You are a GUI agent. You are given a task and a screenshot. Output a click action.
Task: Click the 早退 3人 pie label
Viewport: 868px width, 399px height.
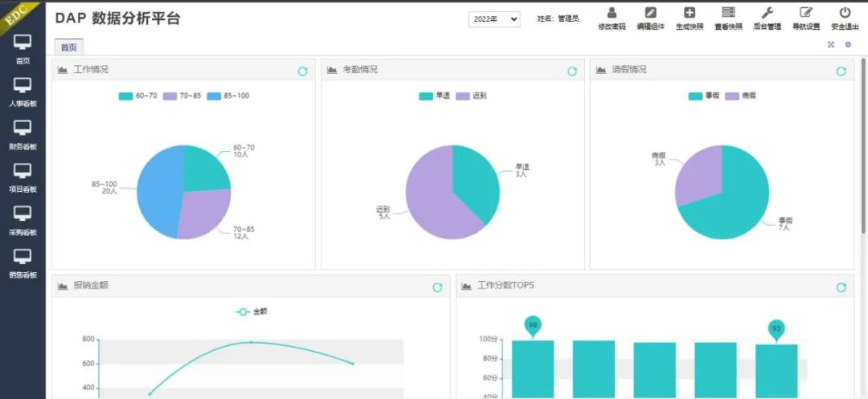coord(522,170)
